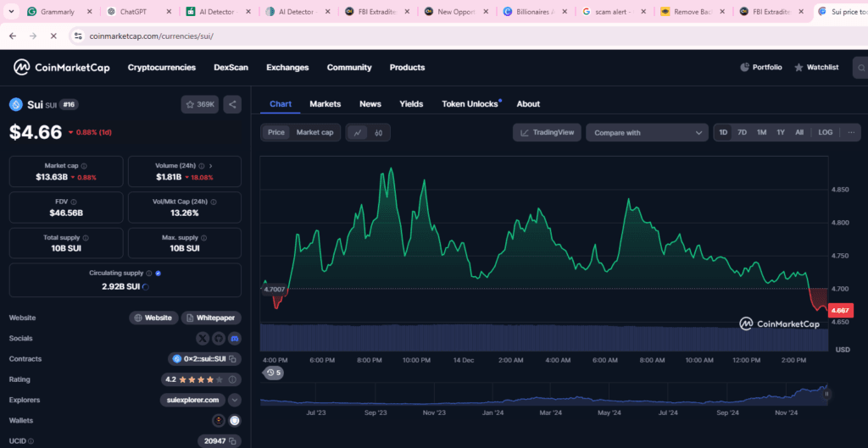Switch to the Token Unlocks tab
The width and height of the screenshot is (868, 448).
(470, 104)
